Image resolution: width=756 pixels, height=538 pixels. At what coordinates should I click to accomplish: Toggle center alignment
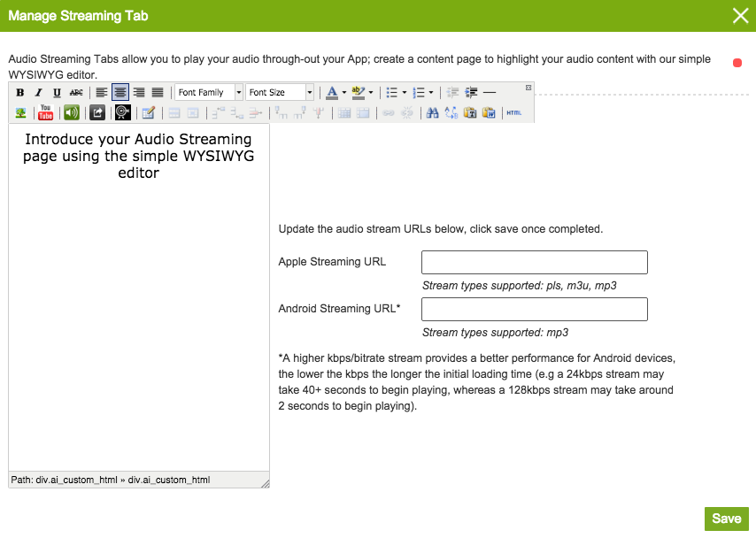[x=120, y=93]
